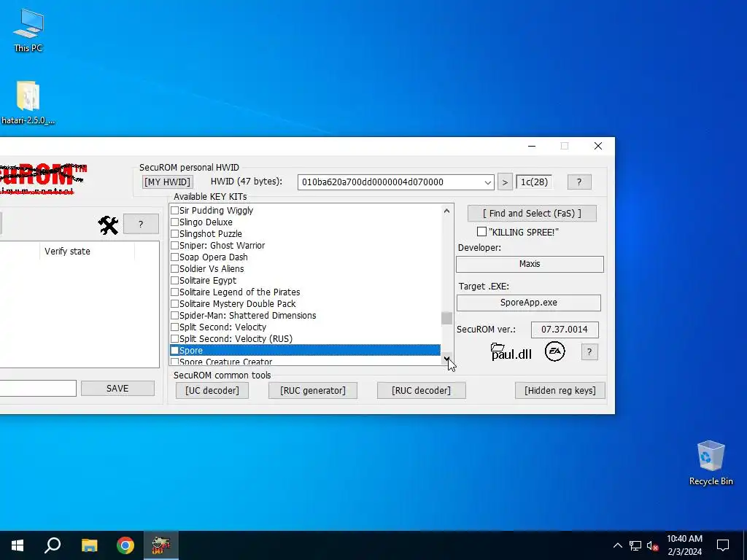Open the ? help beside tools icon

coord(141,225)
